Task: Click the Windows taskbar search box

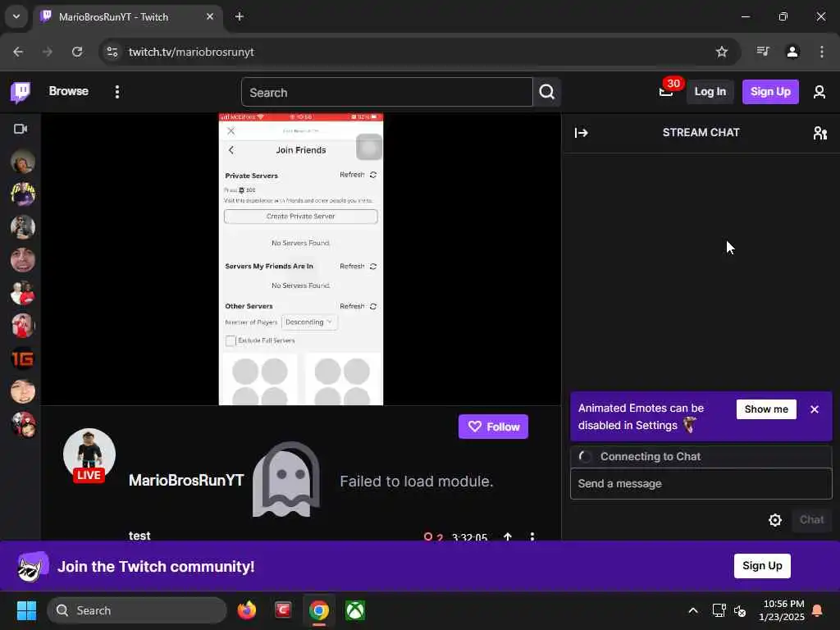Action: [x=137, y=610]
